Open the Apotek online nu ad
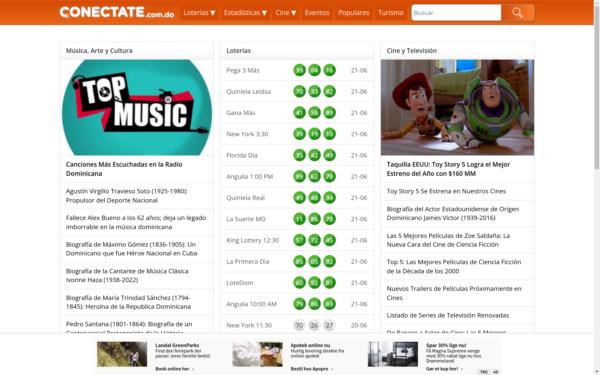The width and height of the screenshot is (600, 375). (x=290, y=356)
